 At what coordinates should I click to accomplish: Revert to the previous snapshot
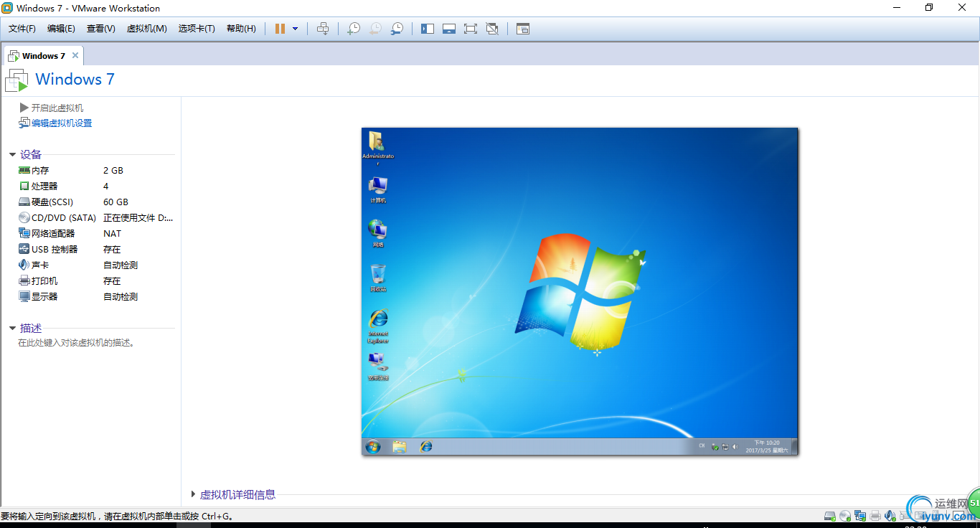pos(374,29)
